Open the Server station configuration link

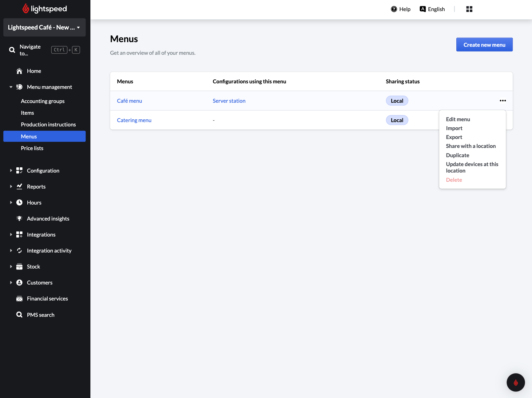coord(229,101)
